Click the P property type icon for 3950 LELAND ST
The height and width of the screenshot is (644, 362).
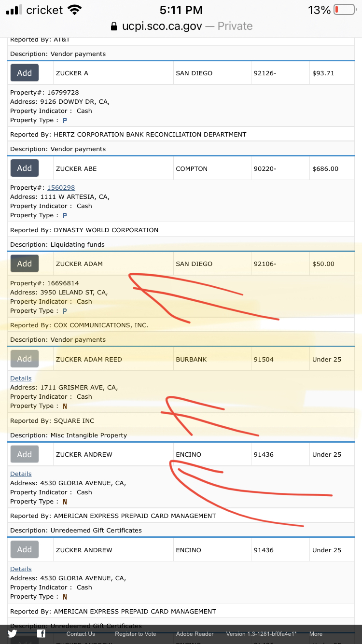point(65,311)
